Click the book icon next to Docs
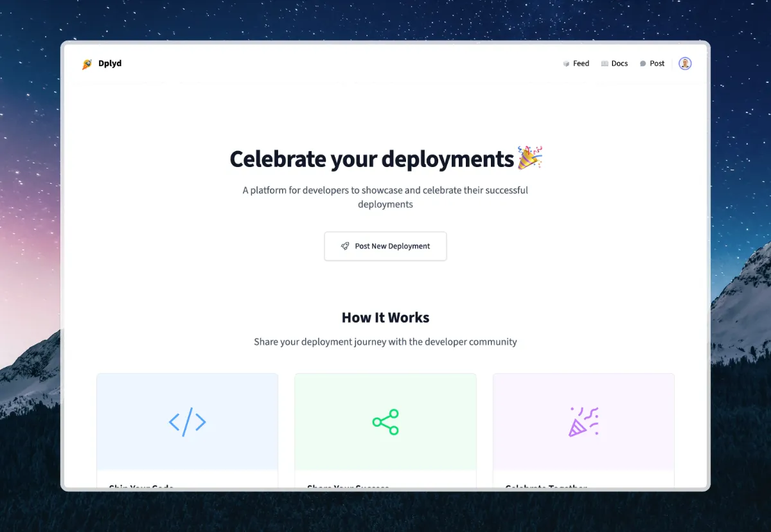The image size is (771, 532). click(605, 63)
